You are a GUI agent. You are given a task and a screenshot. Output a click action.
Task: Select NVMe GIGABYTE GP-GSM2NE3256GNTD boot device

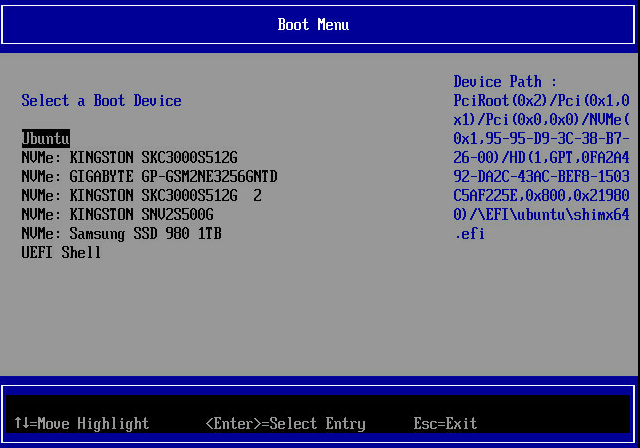(x=149, y=177)
